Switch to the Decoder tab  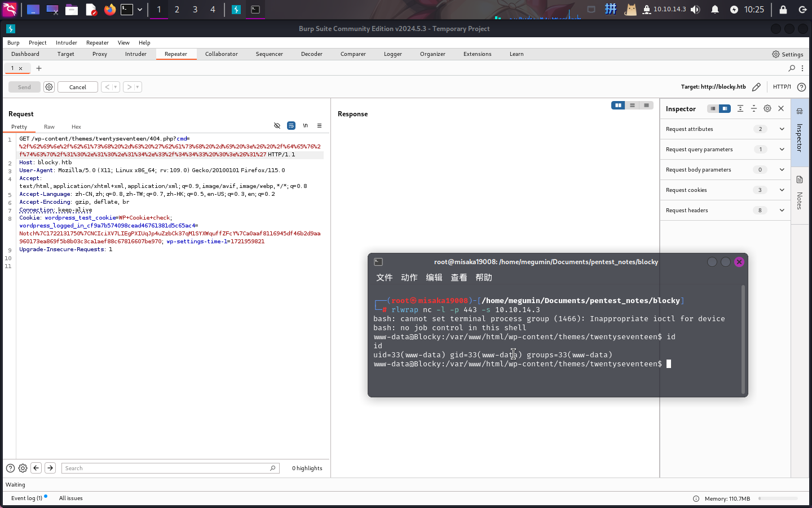coord(312,54)
